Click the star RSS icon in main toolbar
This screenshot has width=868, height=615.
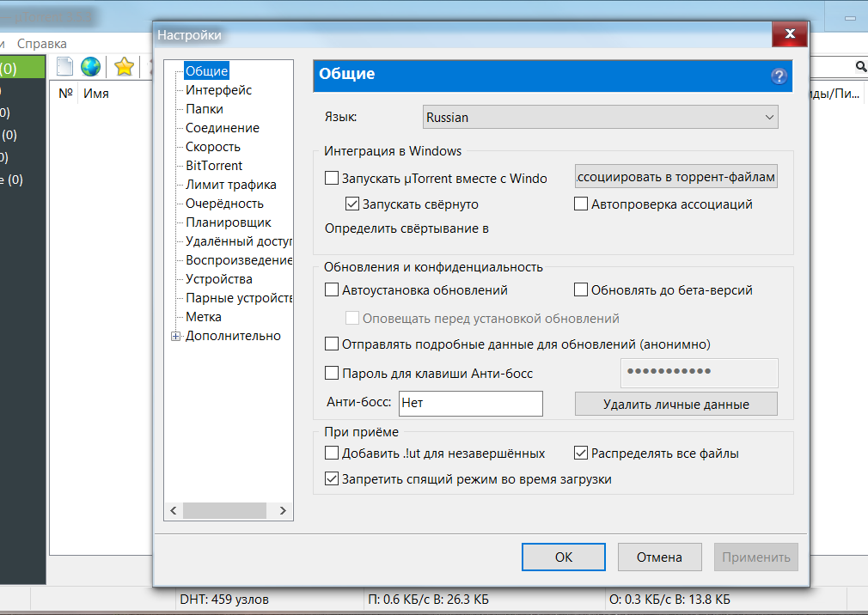click(x=124, y=67)
